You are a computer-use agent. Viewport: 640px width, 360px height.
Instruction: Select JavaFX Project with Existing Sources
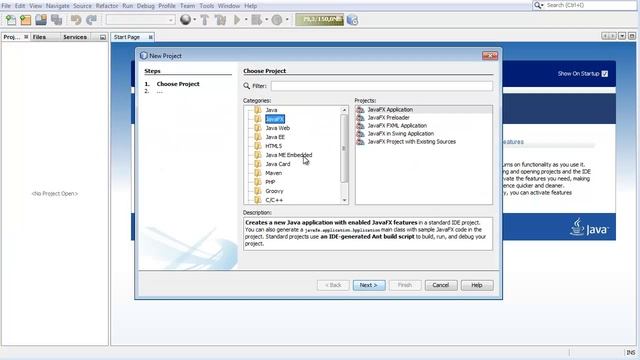click(411, 142)
